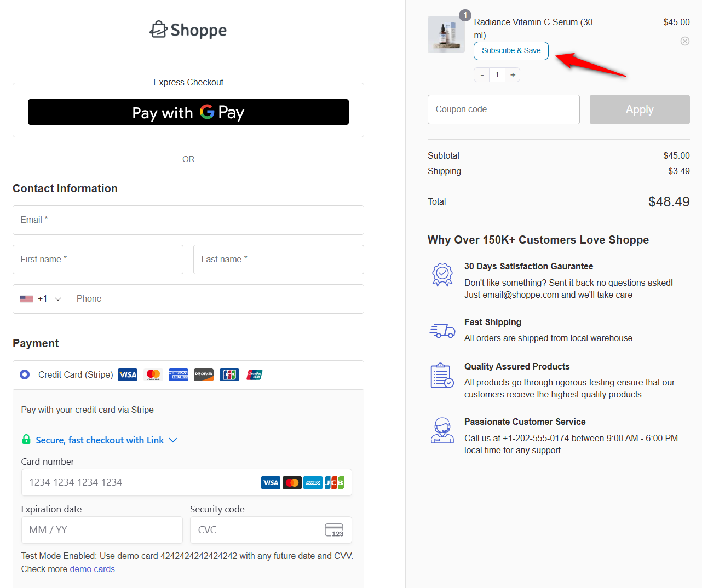
Task: Click the Quality Assured Products clipboard icon
Action: (x=442, y=376)
